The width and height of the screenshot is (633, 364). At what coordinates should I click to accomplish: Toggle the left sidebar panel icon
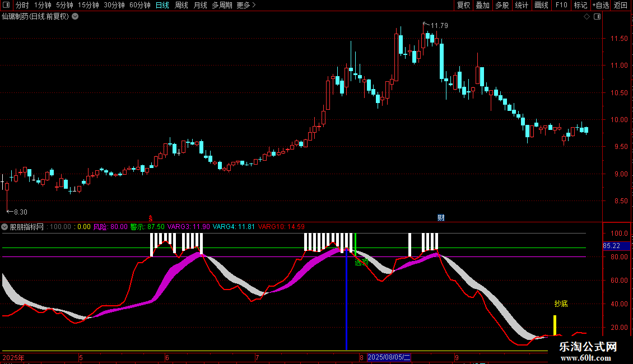coord(6,6)
